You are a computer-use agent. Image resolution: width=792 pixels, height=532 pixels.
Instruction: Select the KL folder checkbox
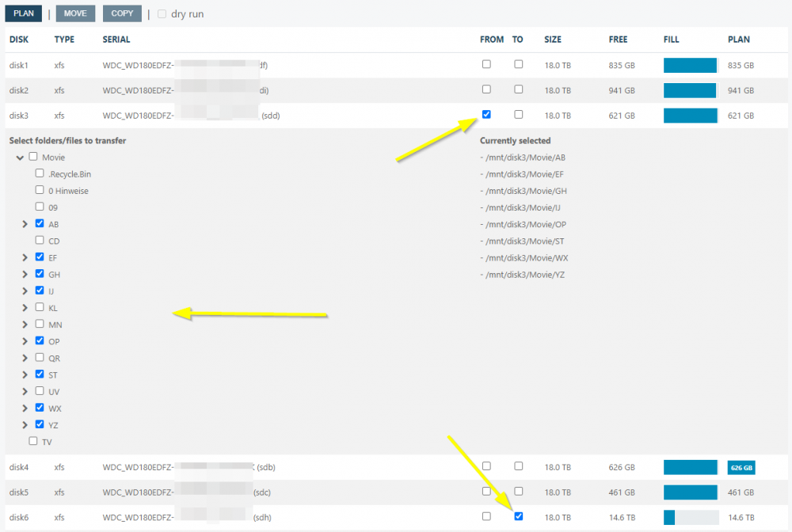coord(40,307)
